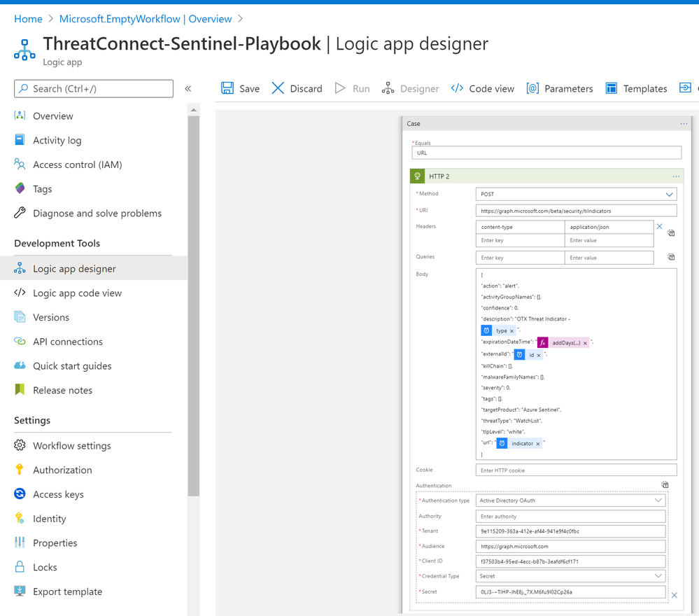Click the Logic app resource icon beside title
Viewport: 699px width, 616px height.
coord(24,50)
